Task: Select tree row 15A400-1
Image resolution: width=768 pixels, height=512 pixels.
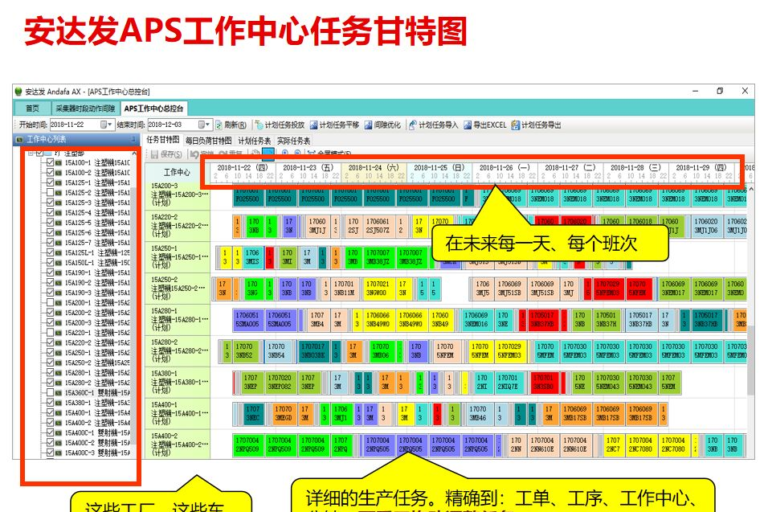Action: [97, 413]
